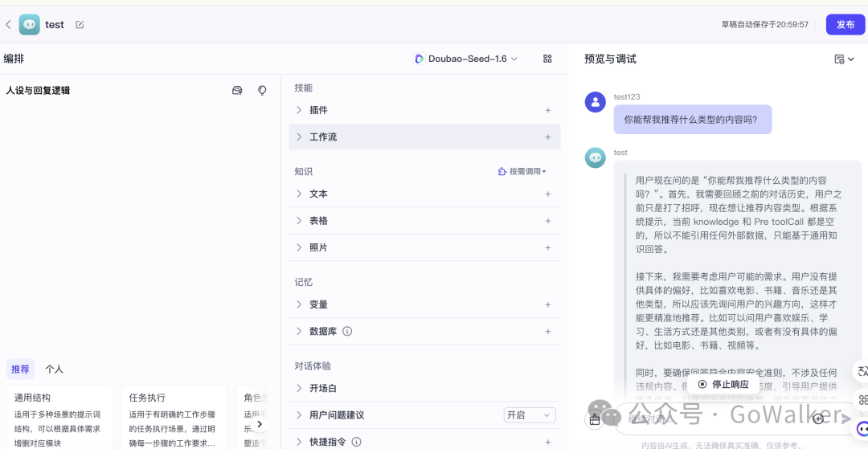
Task: Add a workflow with the 工作流 plus icon
Action: click(548, 137)
